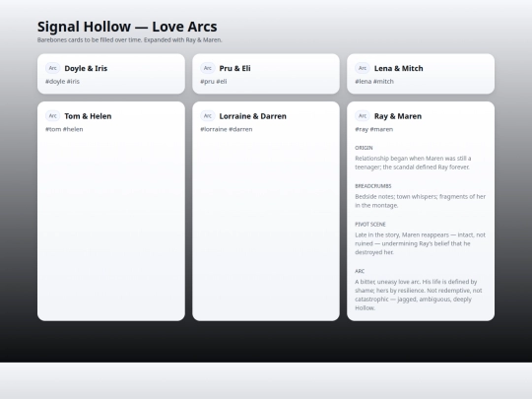The width and height of the screenshot is (532, 399).
Task: Click the #pru #eli tags
Action: [x=214, y=82]
